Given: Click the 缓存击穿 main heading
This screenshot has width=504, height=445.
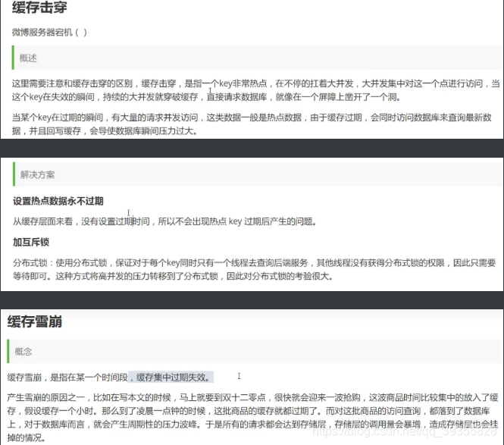Looking at the screenshot, I should tap(39, 8).
